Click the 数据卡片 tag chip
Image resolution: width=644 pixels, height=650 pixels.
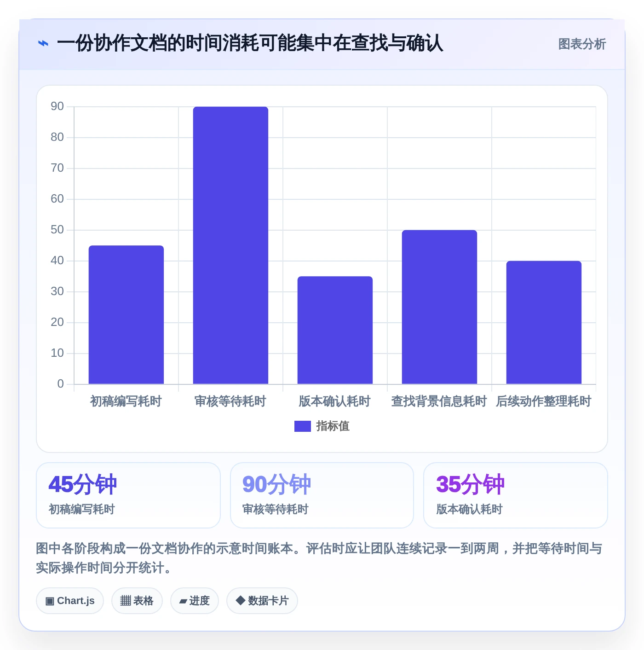pyautogui.click(x=262, y=601)
